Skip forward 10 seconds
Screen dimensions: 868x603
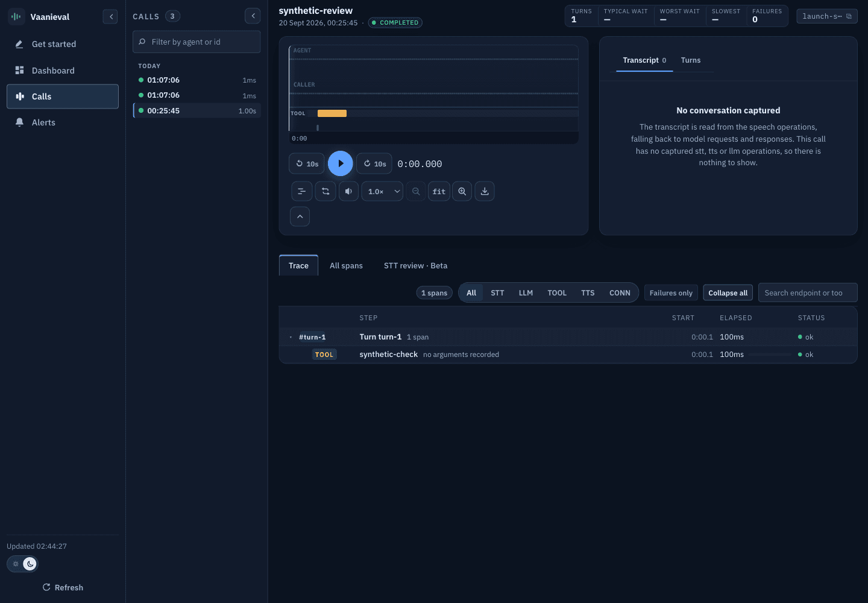tap(374, 163)
